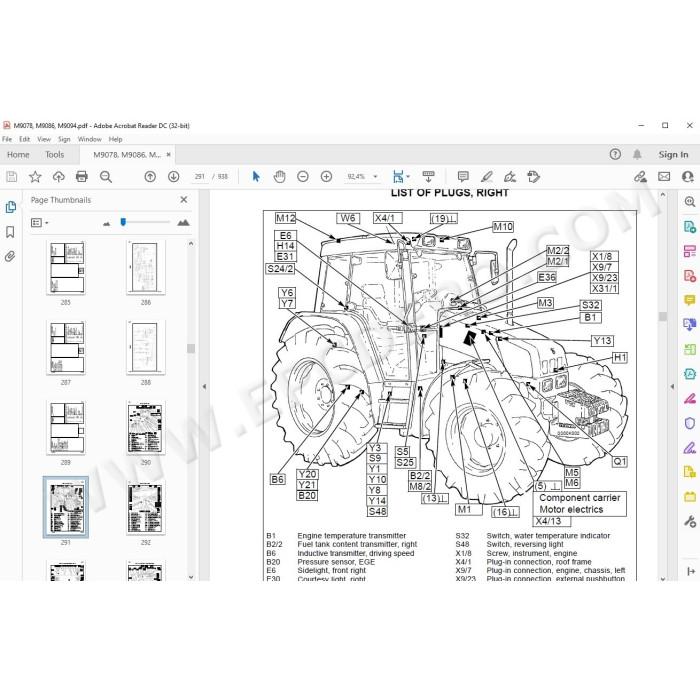Collapse the left navigation pane arrow
Screen dimensions: 700x700
point(204,387)
